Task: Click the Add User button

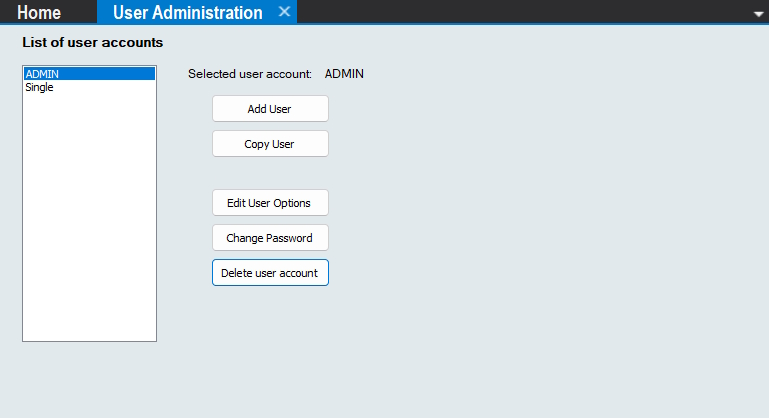Action: click(270, 109)
